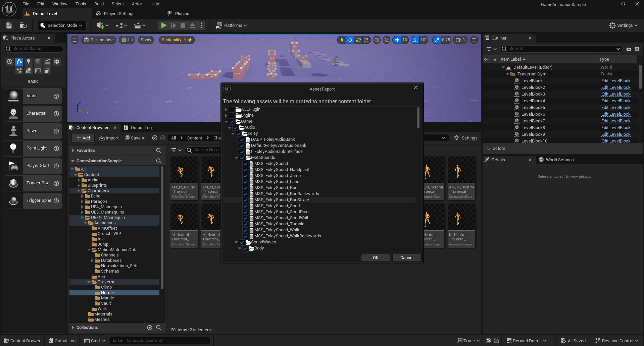Image resolution: width=644 pixels, height=346 pixels.
Task: Cancel the Asset Report dialog
Action: click(x=407, y=258)
